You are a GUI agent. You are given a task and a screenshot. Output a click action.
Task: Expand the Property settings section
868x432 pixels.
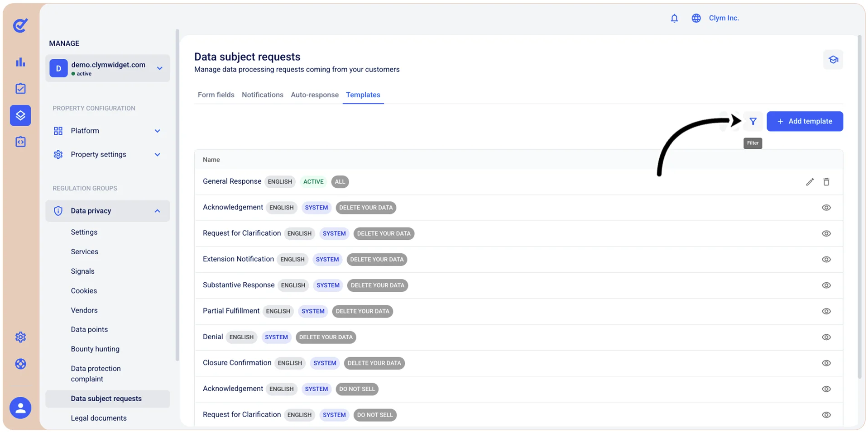tap(157, 155)
